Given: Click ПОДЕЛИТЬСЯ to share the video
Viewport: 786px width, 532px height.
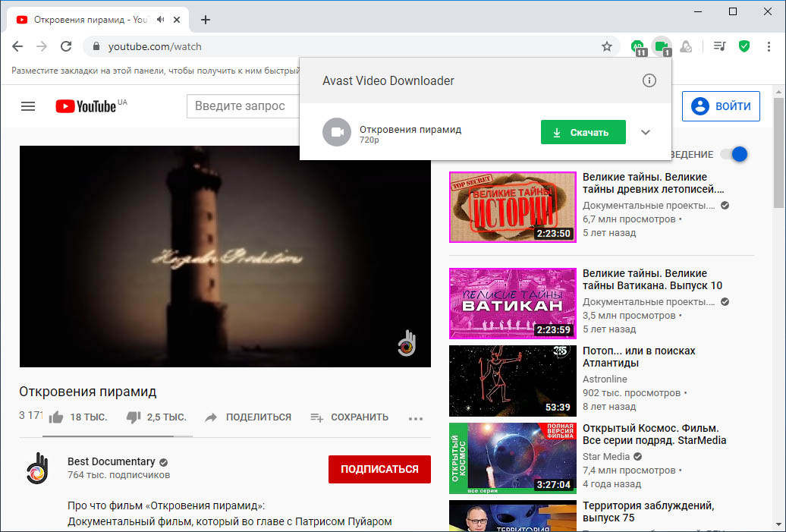Looking at the screenshot, I should point(249,417).
